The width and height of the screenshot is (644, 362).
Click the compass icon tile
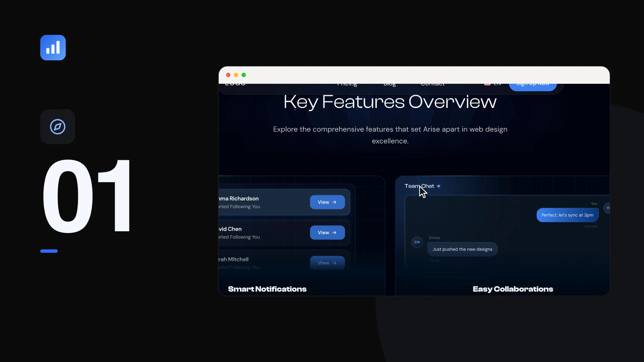tap(58, 127)
